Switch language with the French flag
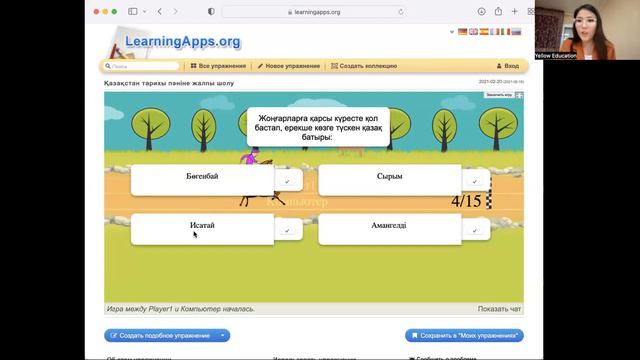This screenshot has width=640, height=360. tap(495, 32)
